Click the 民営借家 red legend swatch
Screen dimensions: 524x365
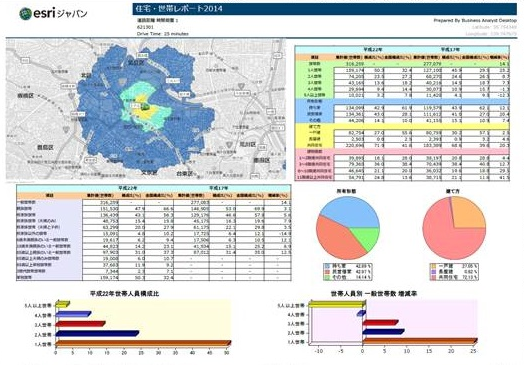(327, 272)
